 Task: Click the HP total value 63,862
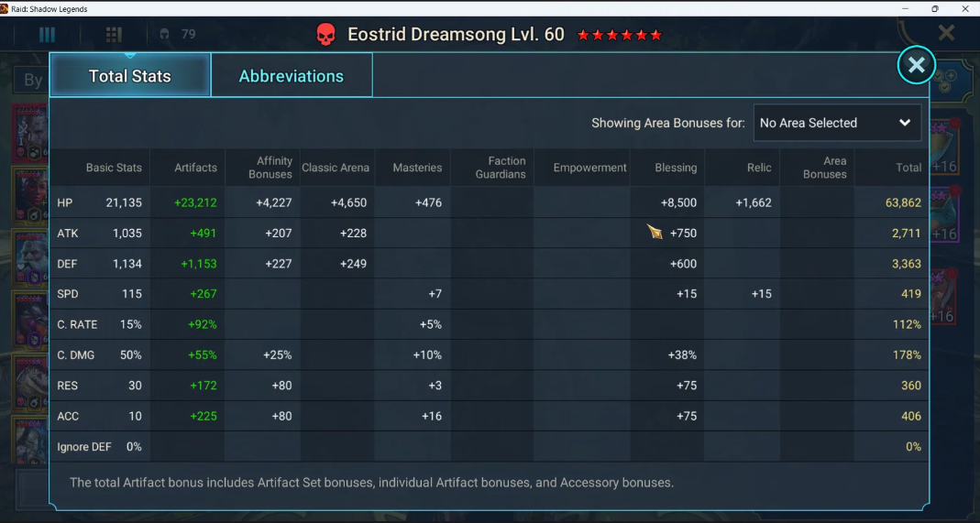(903, 202)
